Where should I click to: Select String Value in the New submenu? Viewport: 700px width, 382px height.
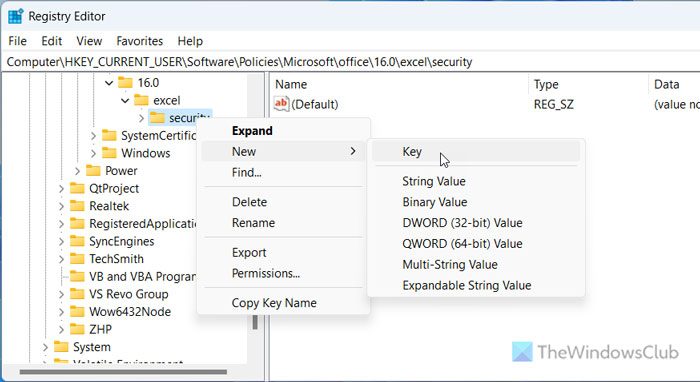476,181
